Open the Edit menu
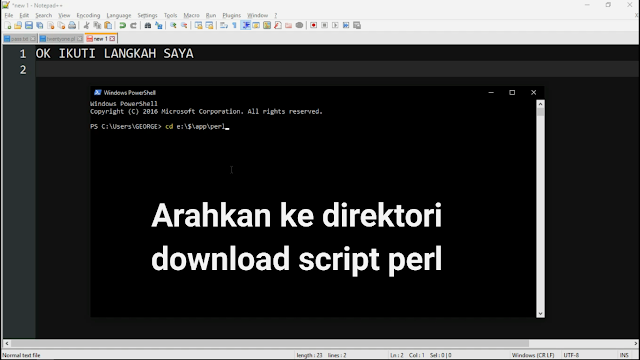The width and height of the screenshot is (640, 360). click(x=24, y=15)
